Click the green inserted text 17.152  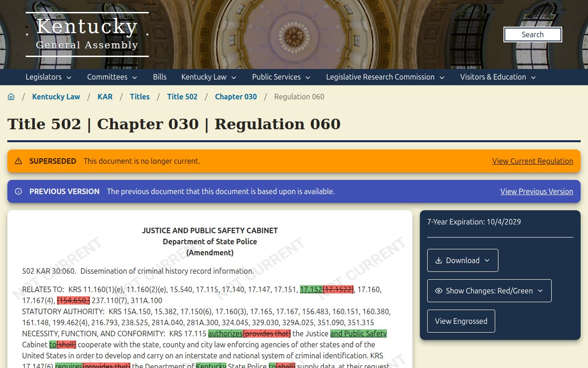[x=311, y=289]
